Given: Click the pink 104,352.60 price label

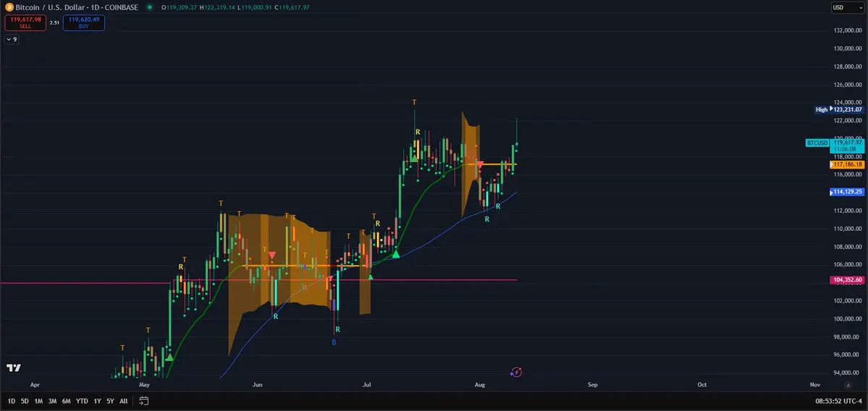Looking at the screenshot, I should (x=847, y=280).
